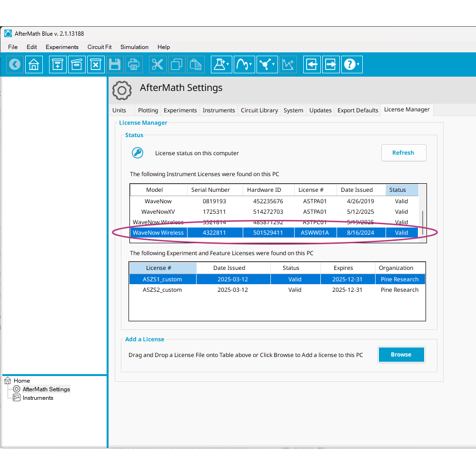Click the Refresh button
Screen dimensions: 476x476
(x=404, y=153)
